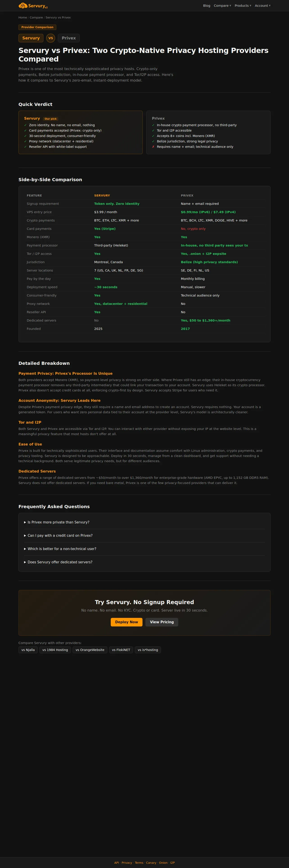Click the "$0.99/mo (IPv6) / $7.49 (IPv4)" cell

point(208,212)
